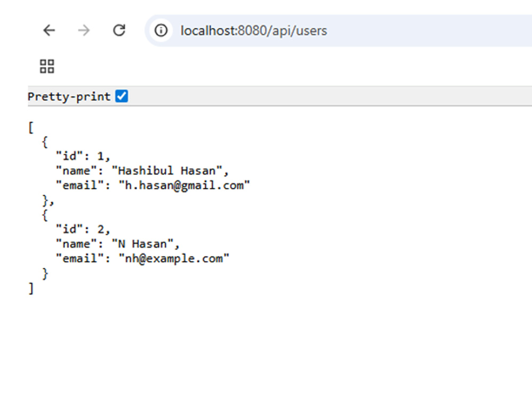Reload the page with the refresh icon
Screen dimensions: 532x399
pos(119,30)
